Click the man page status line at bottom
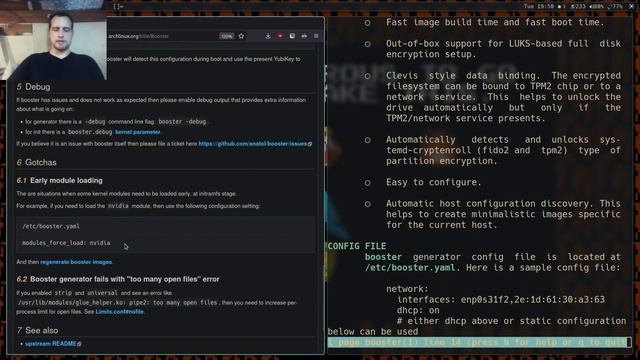Viewport: 640px width, 360px height. point(479,342)
